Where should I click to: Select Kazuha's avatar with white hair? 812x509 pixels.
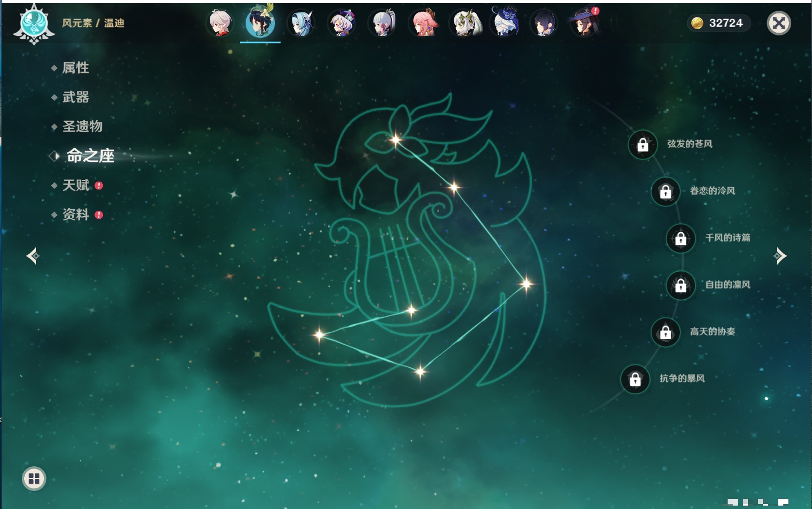[220, 23]
